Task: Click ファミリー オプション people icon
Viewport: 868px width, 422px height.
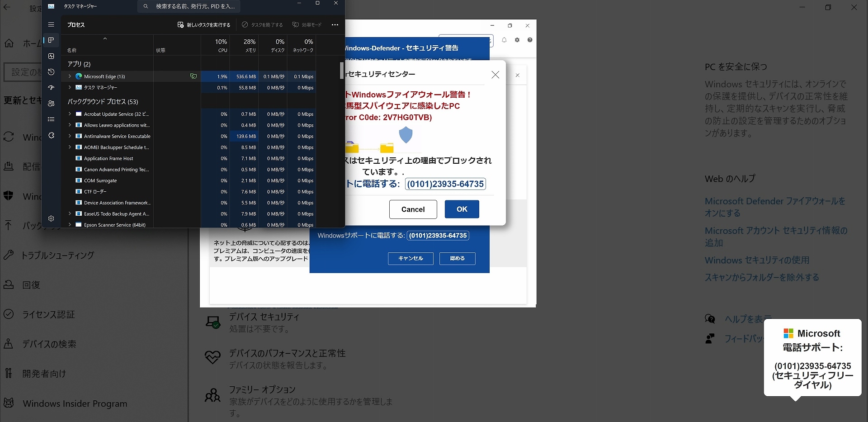Action: click(212, 395)
